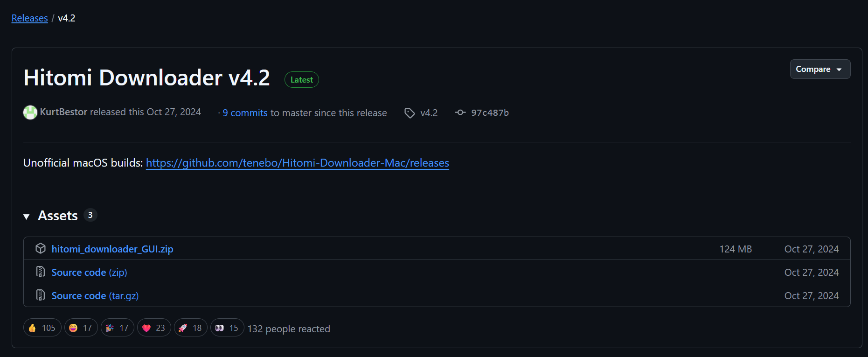The image size is (868, 357).
Task: Click the date on Source code (tar.gz) row
Action: (x=812, y=296)
